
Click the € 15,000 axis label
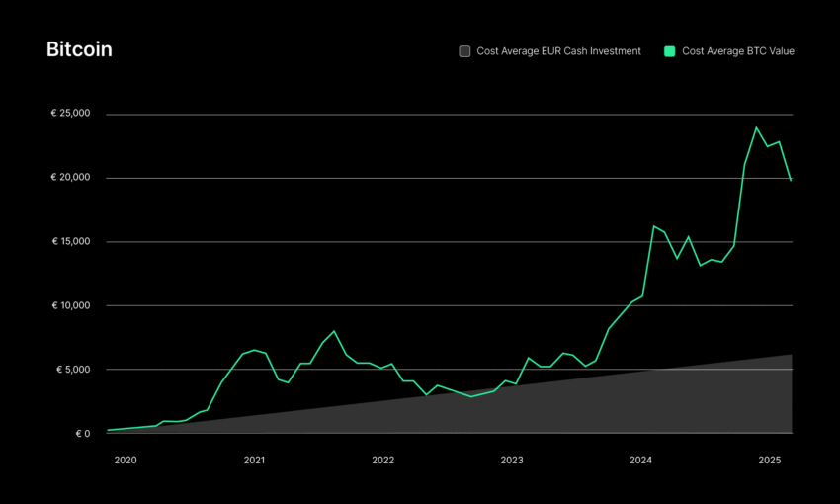click(x=71, y=241)
